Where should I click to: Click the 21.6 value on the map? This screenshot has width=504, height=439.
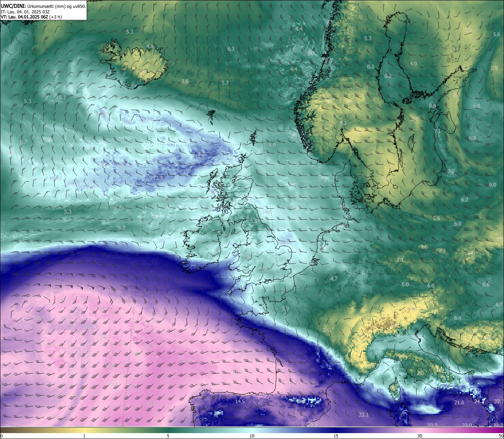click(459, 402)
